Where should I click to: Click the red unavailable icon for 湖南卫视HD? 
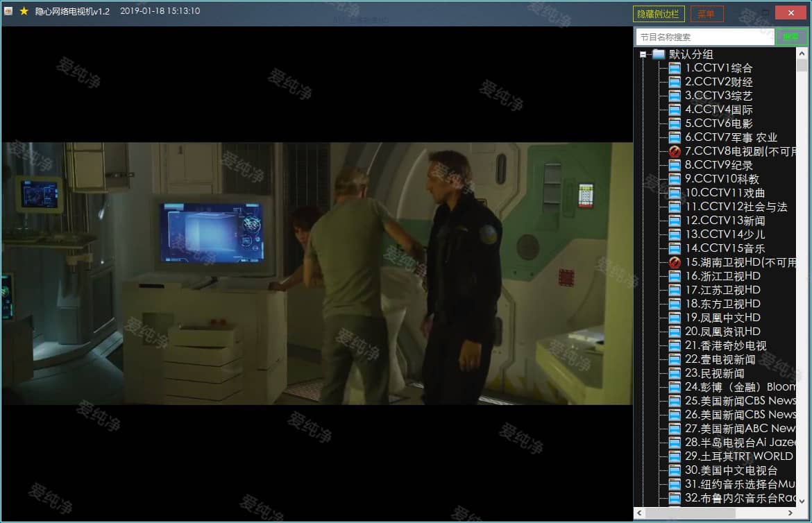click(x=674, y=262)
